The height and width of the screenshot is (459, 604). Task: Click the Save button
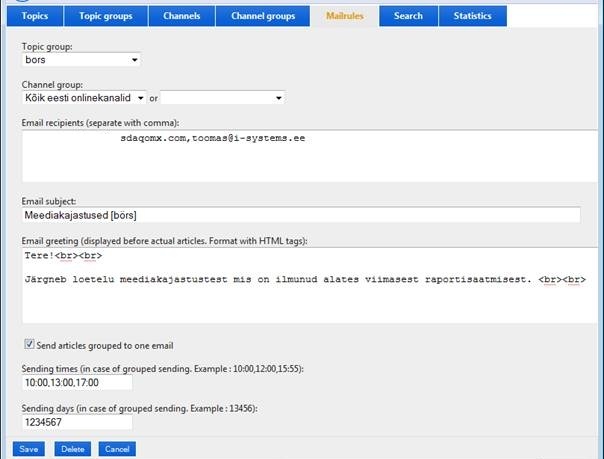click(29, 449)
